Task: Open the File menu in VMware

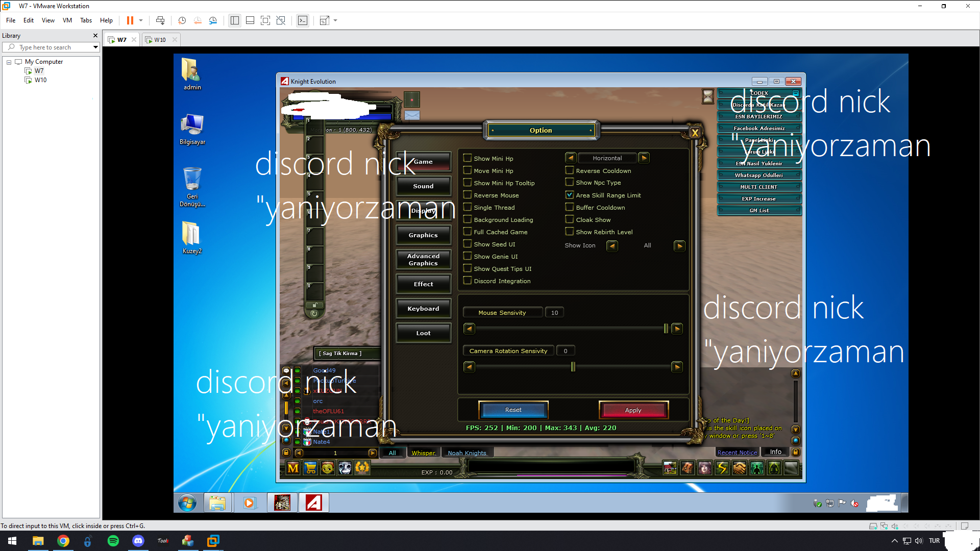Action: tap(11, 20)
